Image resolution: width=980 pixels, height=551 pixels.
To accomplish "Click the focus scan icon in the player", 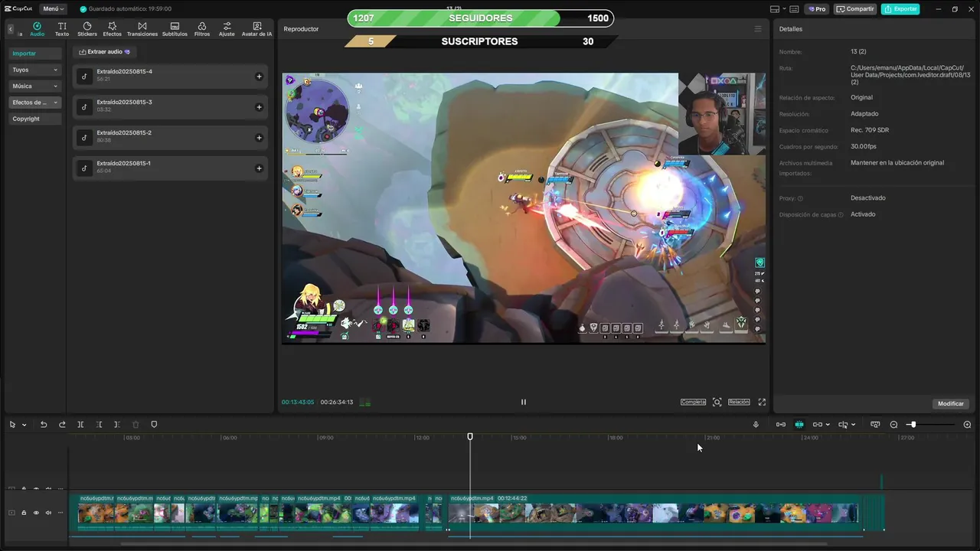I will (717, 402).
